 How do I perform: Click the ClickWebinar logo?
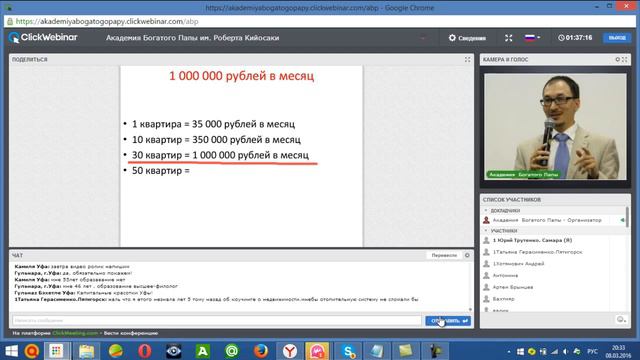[43, 38]
